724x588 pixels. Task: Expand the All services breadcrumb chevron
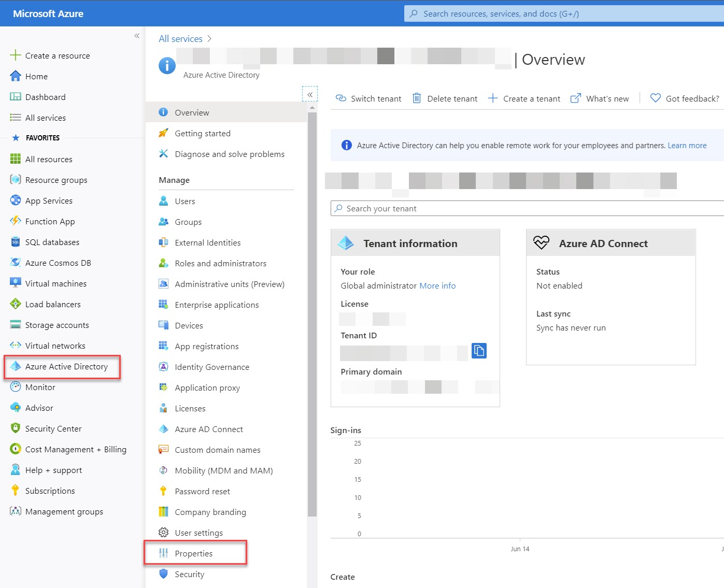209,38
